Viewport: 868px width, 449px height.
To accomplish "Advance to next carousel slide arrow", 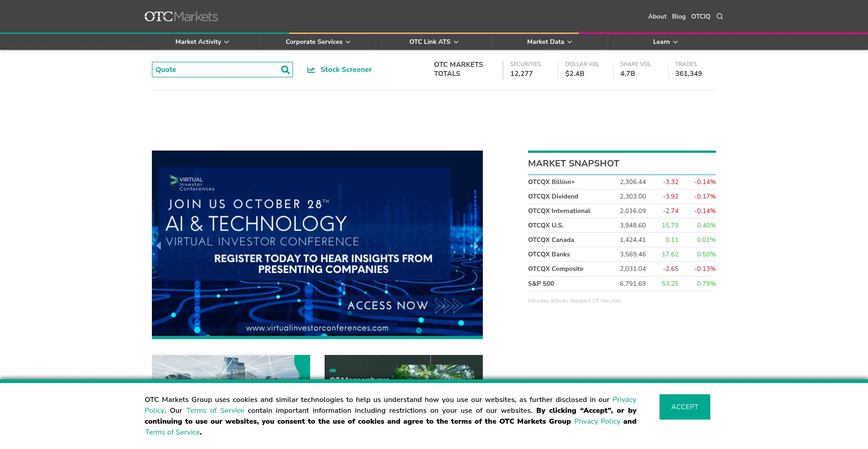I will [x=476, y=246].
